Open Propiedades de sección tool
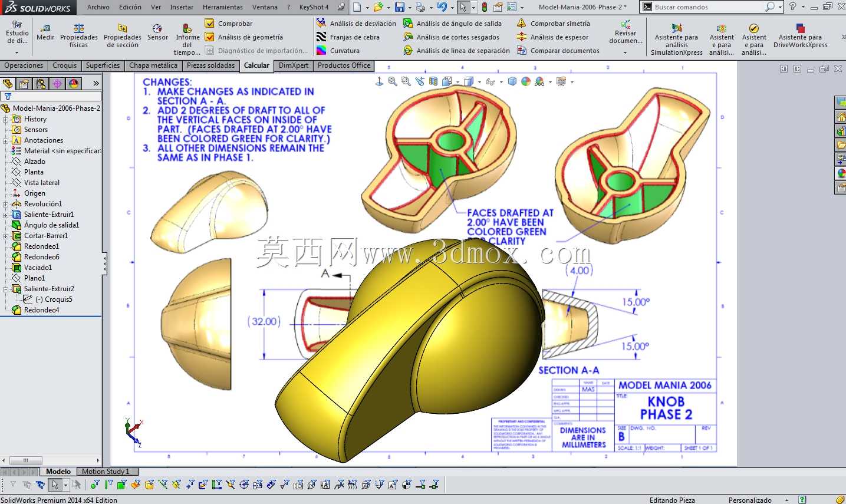The height and width of the screenshot is (504, 846). coord(122,36)
